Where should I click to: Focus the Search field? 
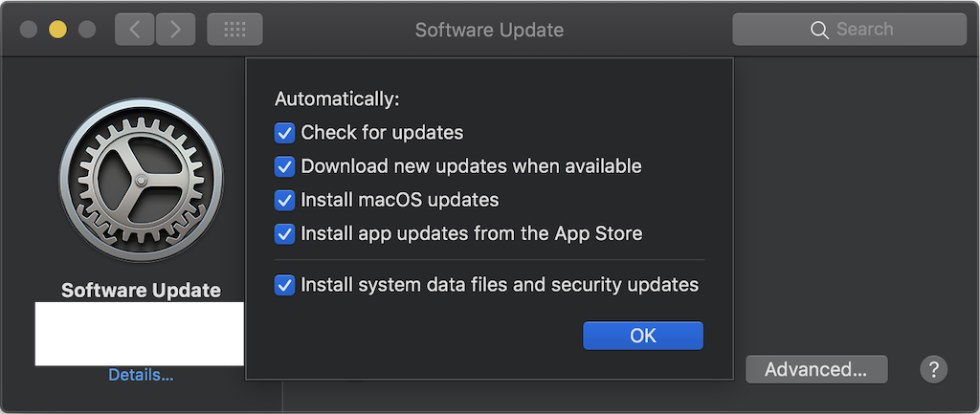[850, 30]
